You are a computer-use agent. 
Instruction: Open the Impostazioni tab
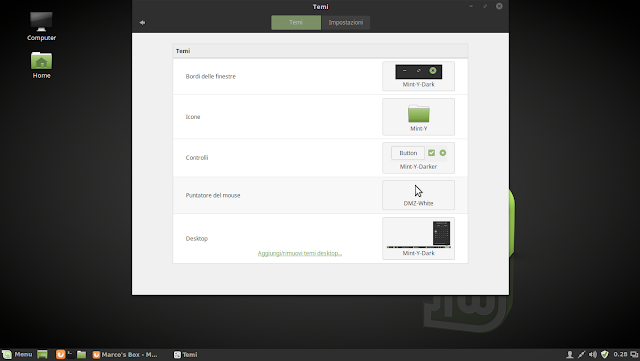pos(346,22)
